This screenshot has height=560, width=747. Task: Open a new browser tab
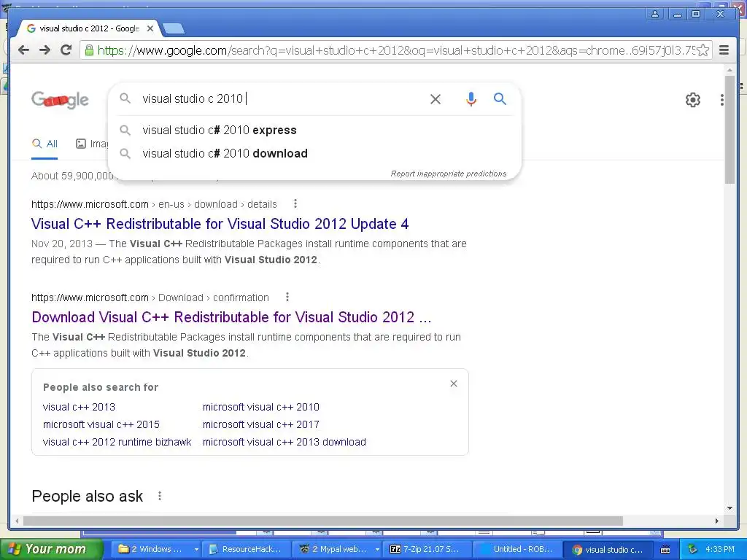174,29
